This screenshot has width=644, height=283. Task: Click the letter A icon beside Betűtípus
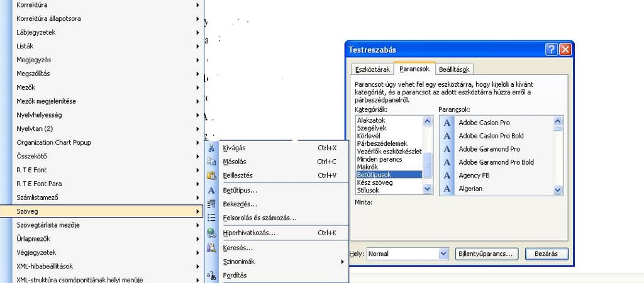pos(212,190)
